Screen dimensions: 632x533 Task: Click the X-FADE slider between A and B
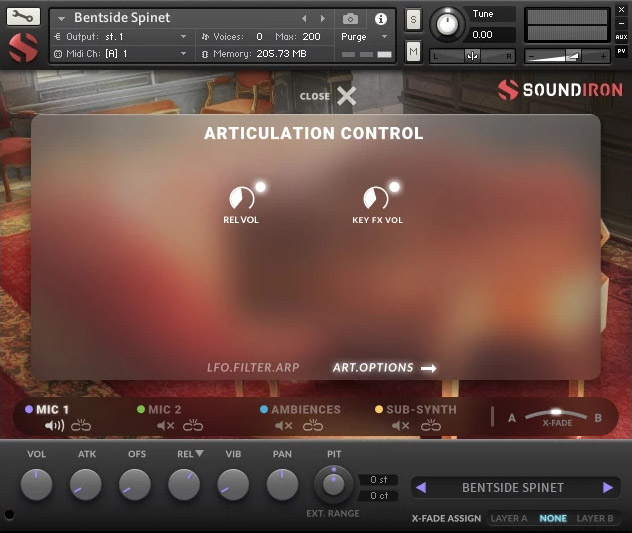pos(556,413)
